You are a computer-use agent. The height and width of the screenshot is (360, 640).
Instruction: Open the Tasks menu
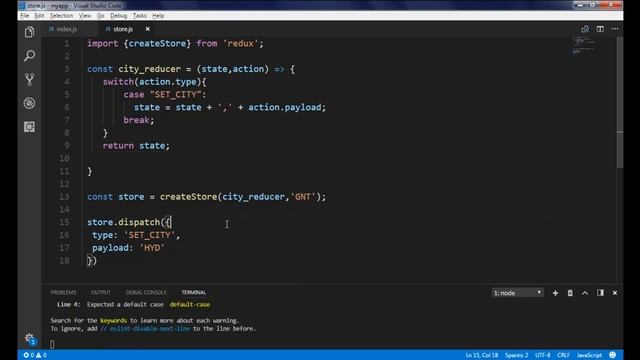point(140,16)
